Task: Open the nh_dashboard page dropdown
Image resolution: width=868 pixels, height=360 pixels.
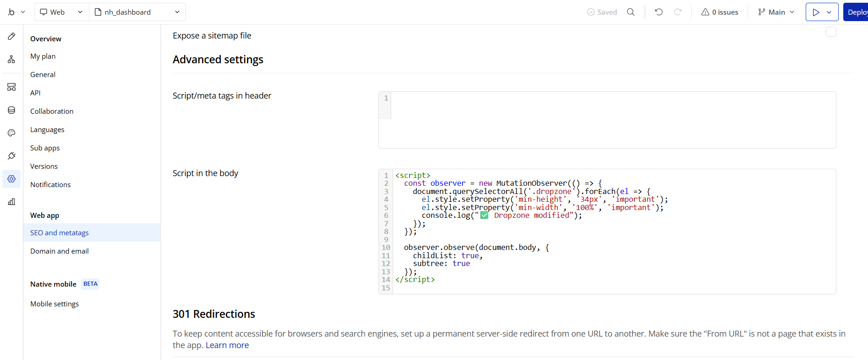Action: (x=137, y=12)
